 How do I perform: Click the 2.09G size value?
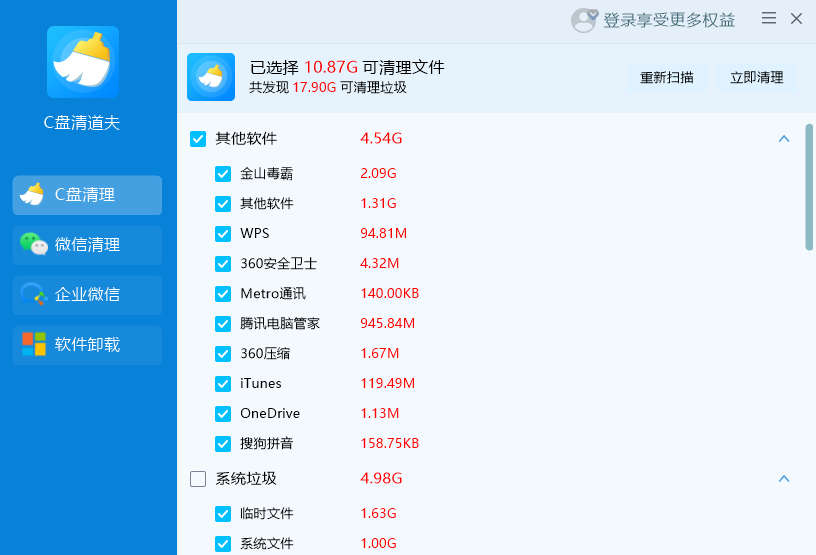click(378, 173)
